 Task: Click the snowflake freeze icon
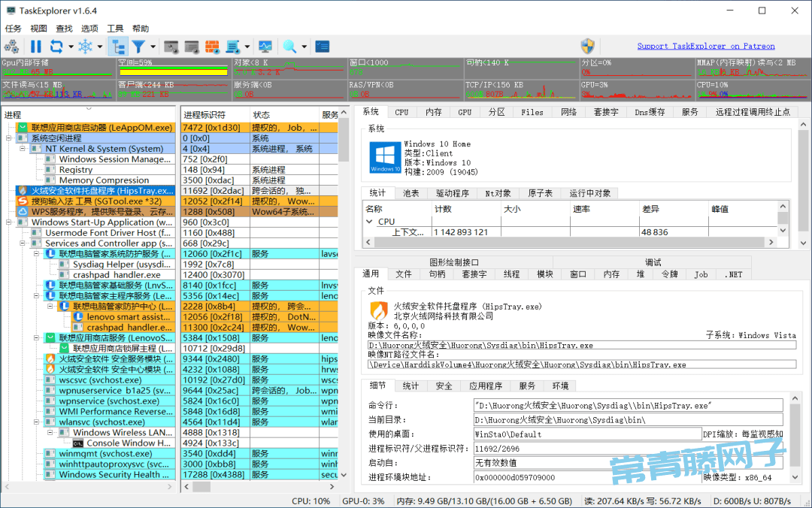coord(85,47)
